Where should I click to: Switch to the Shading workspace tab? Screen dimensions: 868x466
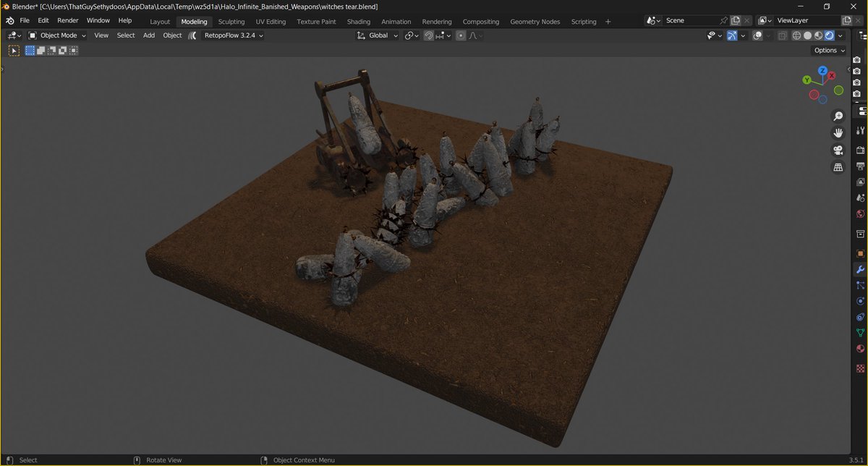[x=359, y=22]
